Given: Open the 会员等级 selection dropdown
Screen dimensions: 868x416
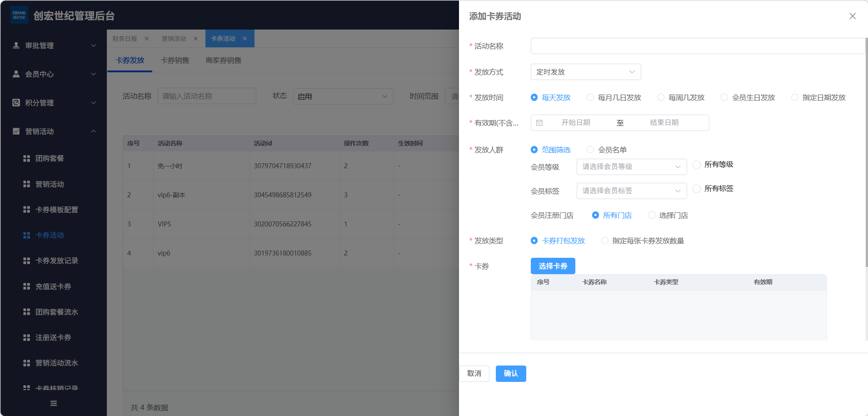Looking at the screenshot, I should click(631, 167).
